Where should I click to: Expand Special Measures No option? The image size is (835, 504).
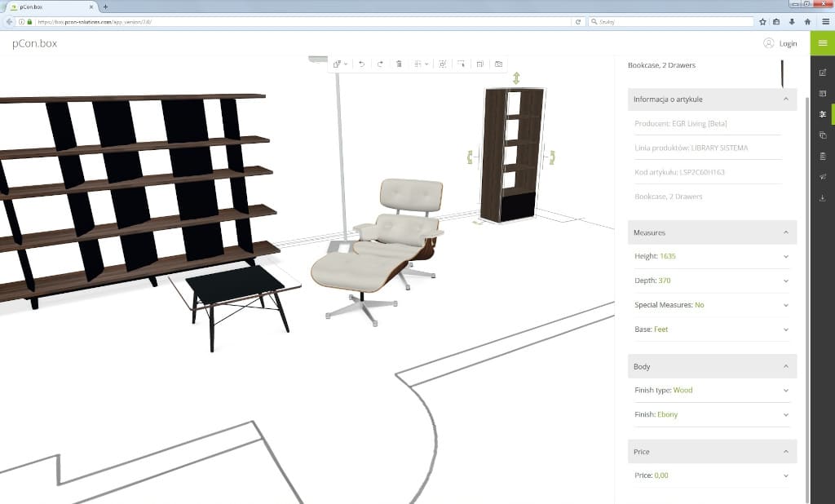click(786, 305)
